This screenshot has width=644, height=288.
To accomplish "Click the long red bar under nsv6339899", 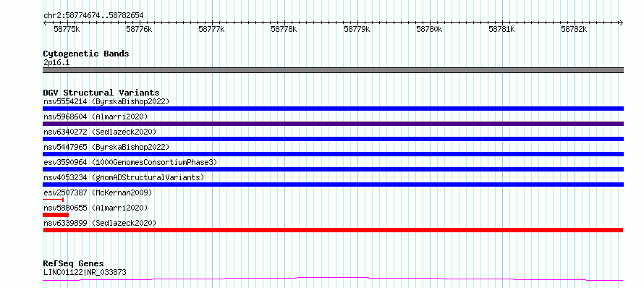I will 333,230.
